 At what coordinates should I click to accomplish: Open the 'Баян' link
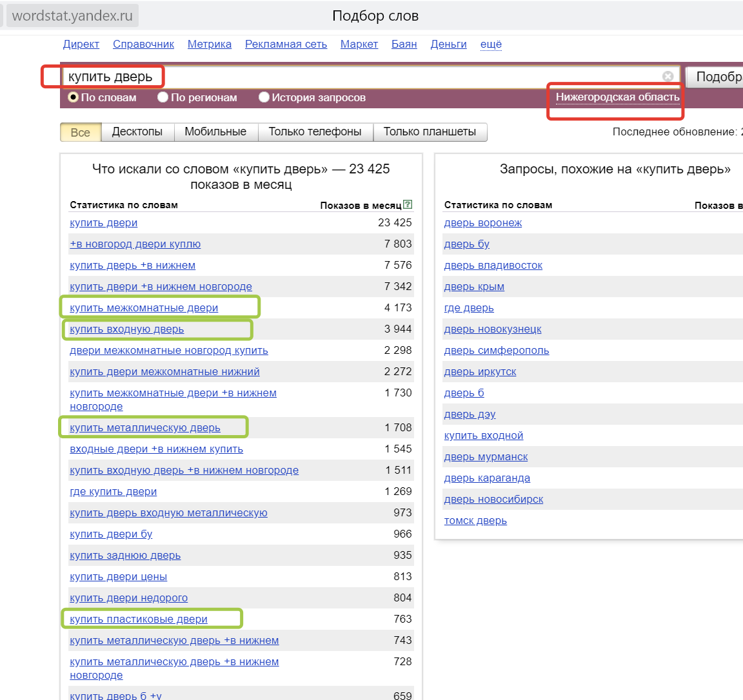[404, 44]
